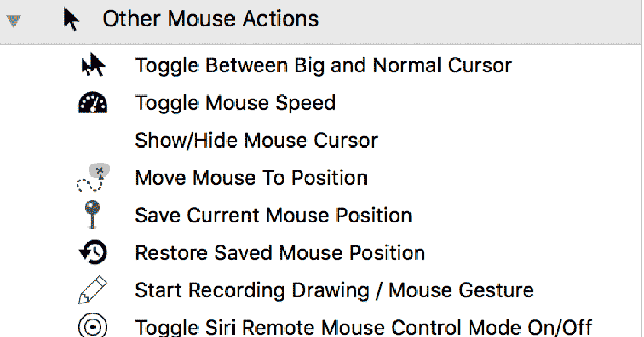Select Save Current Mouse Position action
Screen dimensions: 644x337
point(273,215)
